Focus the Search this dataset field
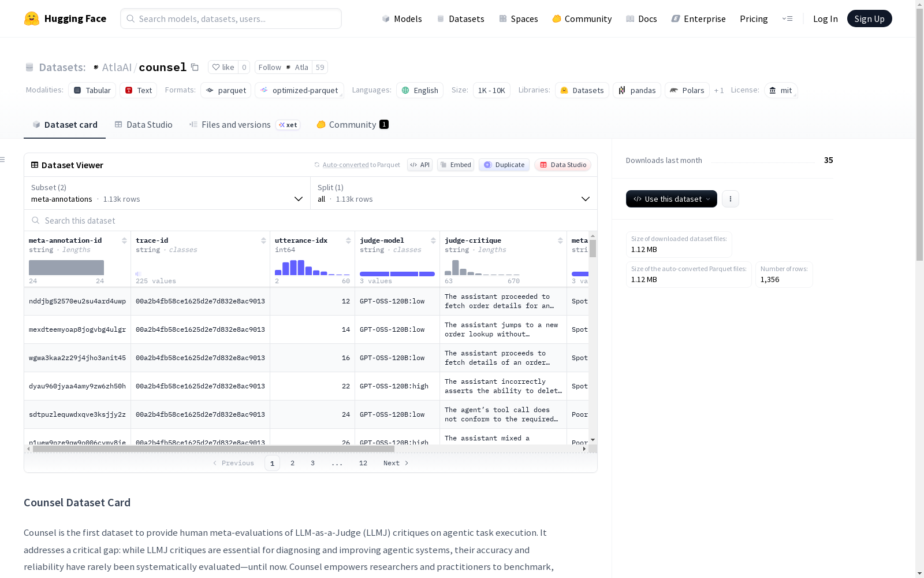Screen dimensions: 924x578 coord(311,220)
